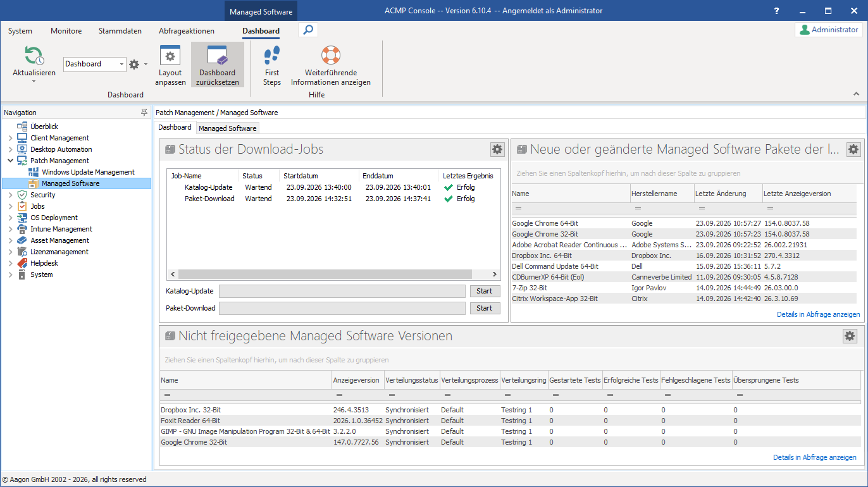Click the Administrator user icon

(x=805, y=30)
